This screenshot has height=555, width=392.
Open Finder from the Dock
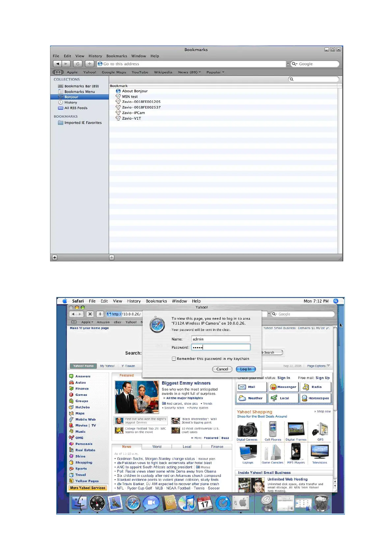click(x=79, y=503)
